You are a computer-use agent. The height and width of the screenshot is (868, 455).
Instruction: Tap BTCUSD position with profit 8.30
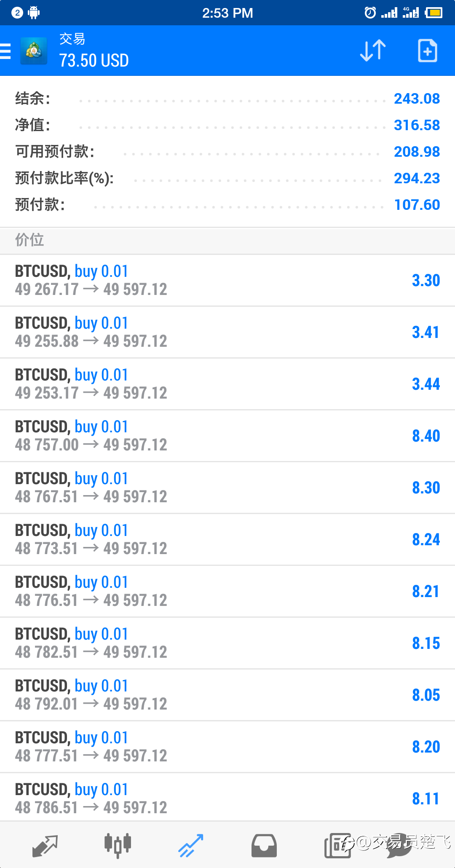coord(227,488)
